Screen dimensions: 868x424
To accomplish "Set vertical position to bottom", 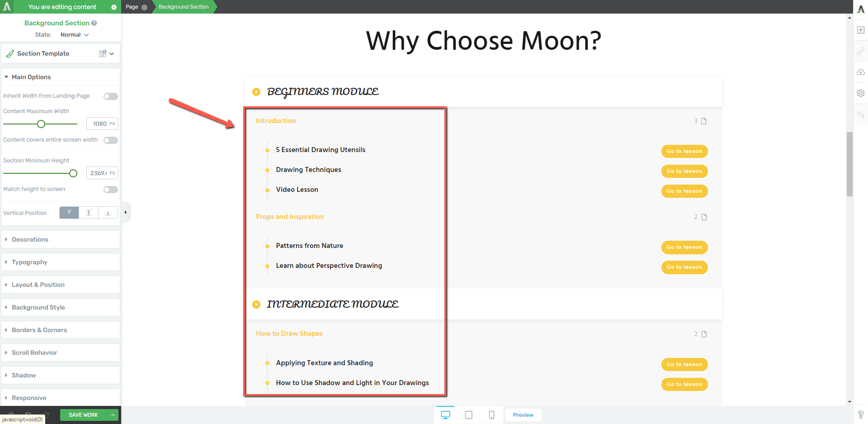I will (108, 213).
